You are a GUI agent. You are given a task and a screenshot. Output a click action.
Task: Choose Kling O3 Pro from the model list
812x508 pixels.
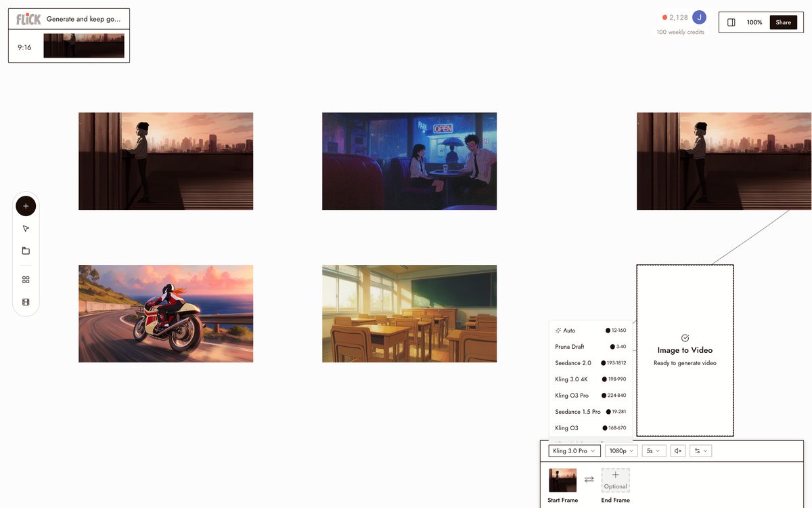pyautogui.click(x=591, y=396)
